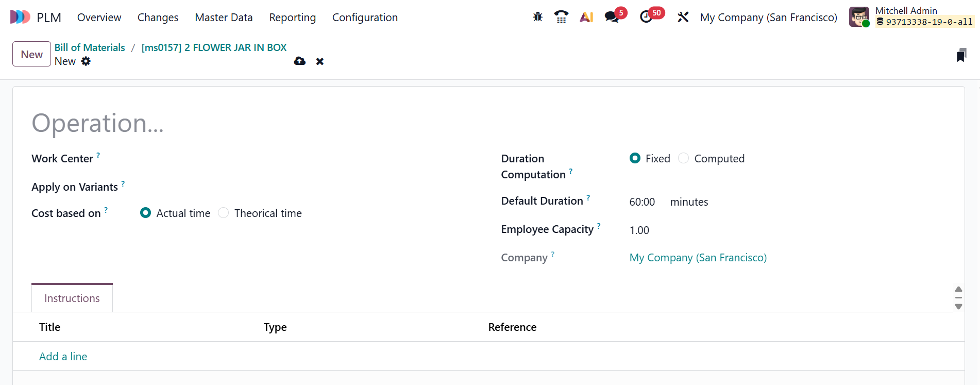The image size is (980, 385).
Task: Click the Default Duration field
Action: pos(642,202)
